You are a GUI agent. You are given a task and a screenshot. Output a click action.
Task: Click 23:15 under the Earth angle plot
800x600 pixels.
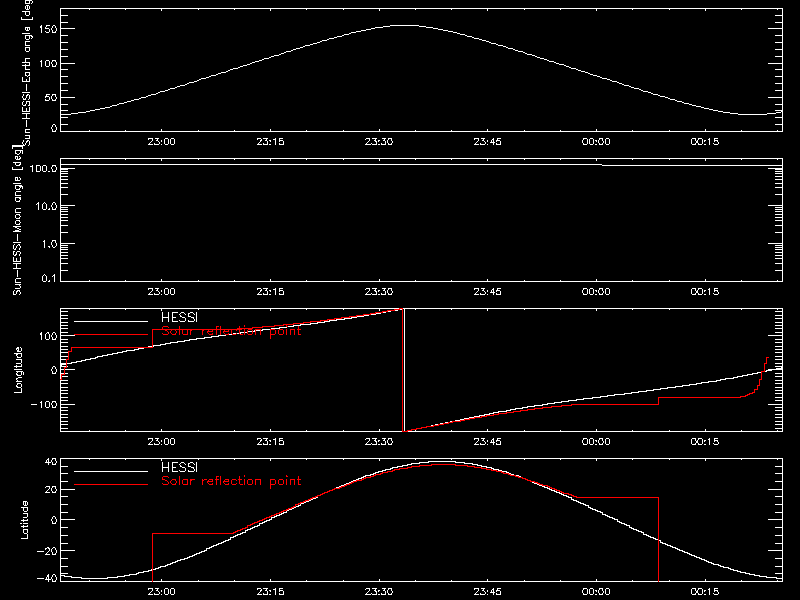pos(270,141)
